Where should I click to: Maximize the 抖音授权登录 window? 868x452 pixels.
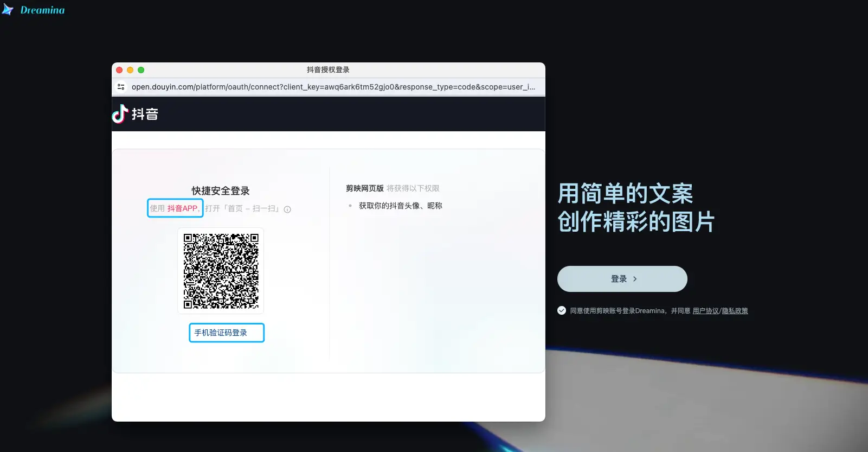pos(141,70)
